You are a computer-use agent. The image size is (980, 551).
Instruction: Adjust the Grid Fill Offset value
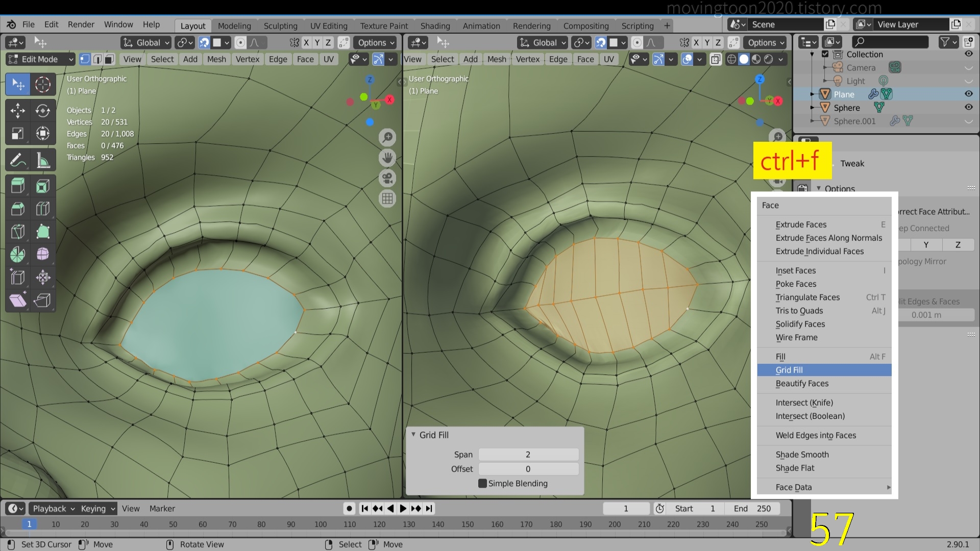point(528,469)
